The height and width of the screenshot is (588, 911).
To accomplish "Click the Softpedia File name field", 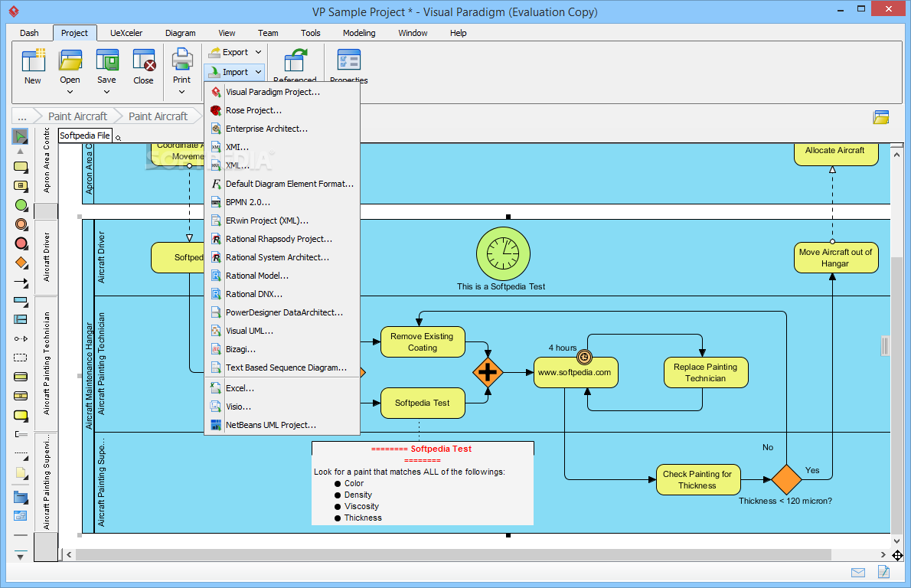I will 85,136.
